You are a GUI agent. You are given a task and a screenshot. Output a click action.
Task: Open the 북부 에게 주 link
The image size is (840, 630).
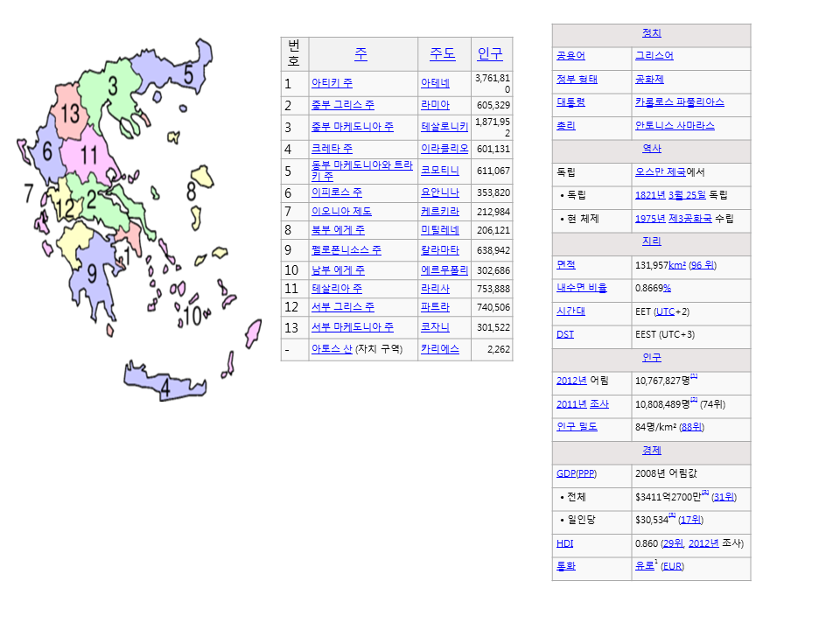pos(338,230)
